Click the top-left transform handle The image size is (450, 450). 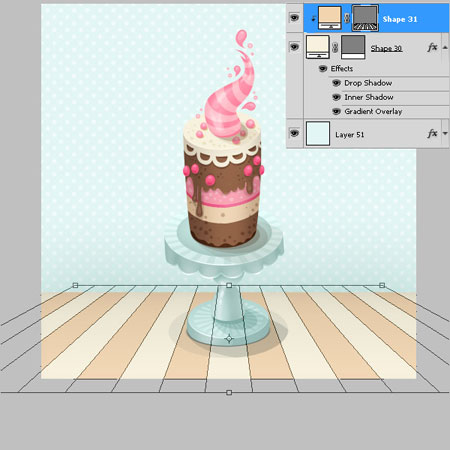75,285
